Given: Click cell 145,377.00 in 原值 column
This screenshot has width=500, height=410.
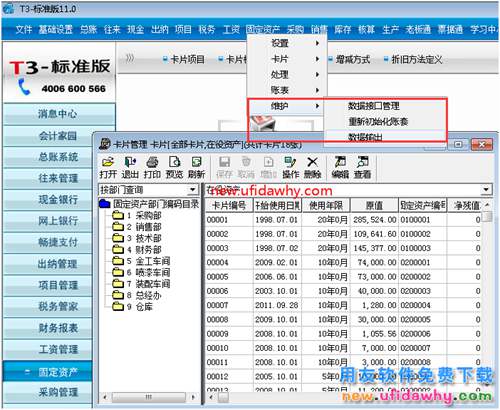Looking at the screenshot, I should click(375, 248).
